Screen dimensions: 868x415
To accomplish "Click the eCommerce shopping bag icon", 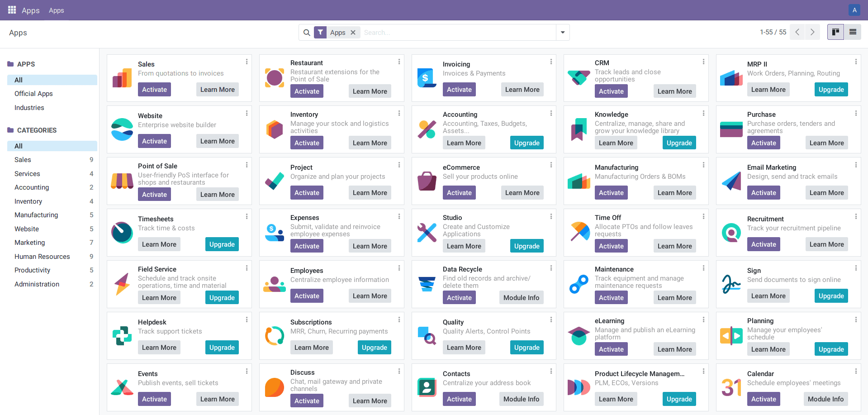I will click(x=427, y=181).
